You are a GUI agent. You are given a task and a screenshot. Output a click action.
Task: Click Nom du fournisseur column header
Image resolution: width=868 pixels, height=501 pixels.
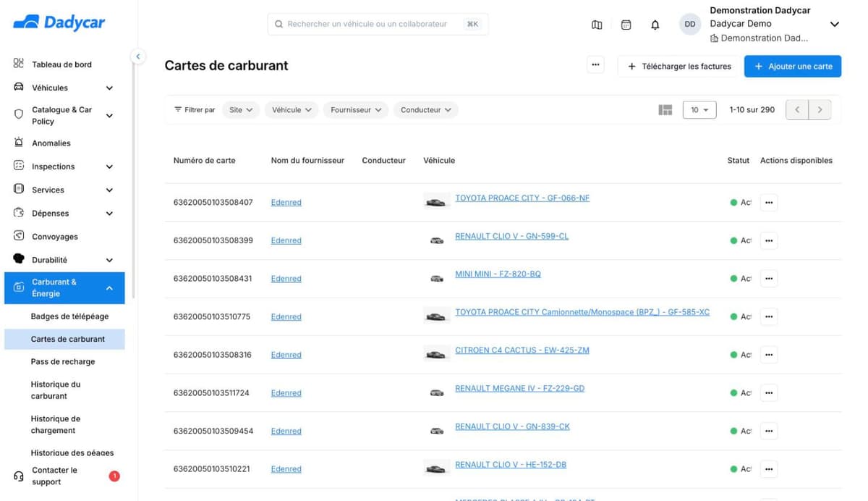coord(307,160)
